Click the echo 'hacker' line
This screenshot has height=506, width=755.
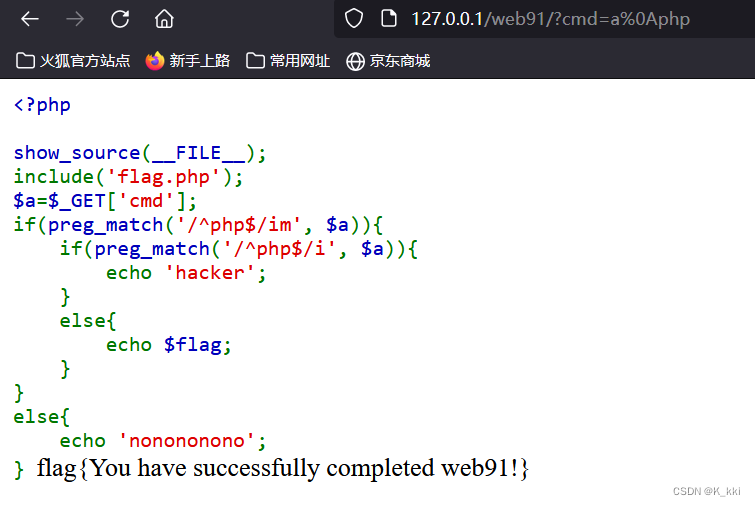[x=186, y=273]
